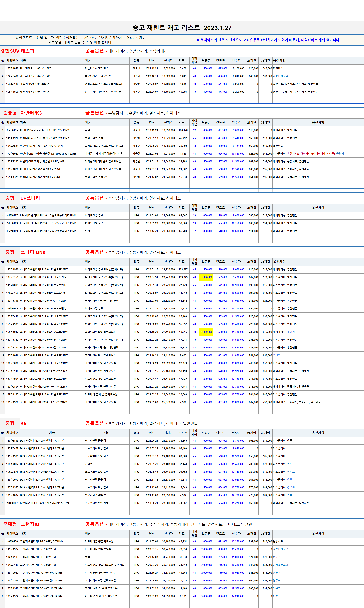This screenshot has height=608, width=364.
Task: Click the color cell "아틀라스화이트/블랙"
Action: click(x=97, y=68)
